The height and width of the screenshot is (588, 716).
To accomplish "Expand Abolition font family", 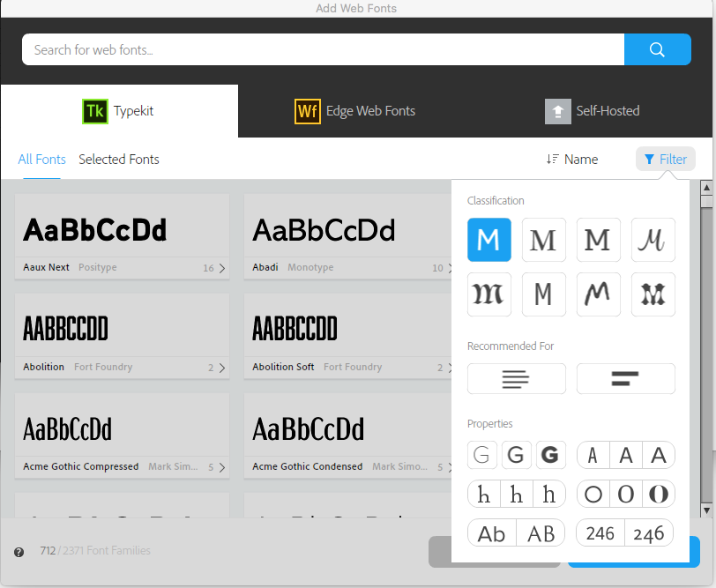I will (222, 368).
